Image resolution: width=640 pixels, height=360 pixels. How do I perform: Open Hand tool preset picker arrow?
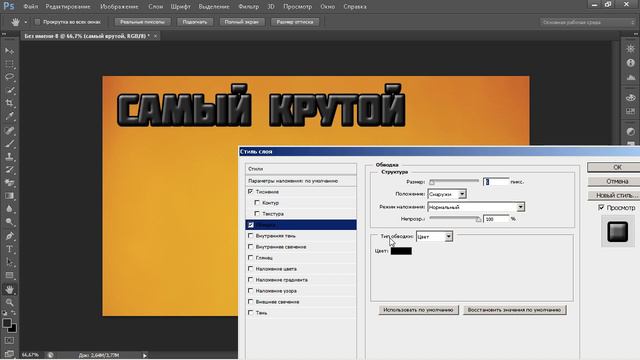pyautogui.click(x=26, y=22)
